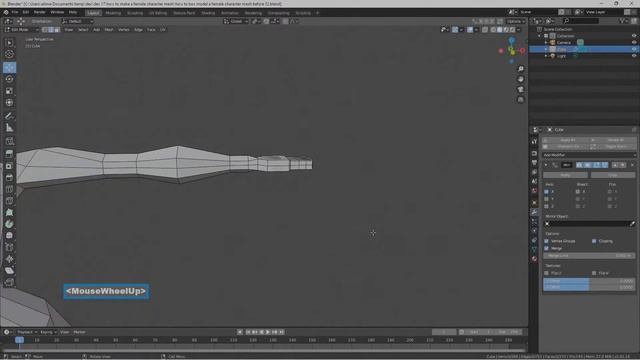Click the viewport zoom gizmo icon
Viewport: 640px width, 360px height.
[x=520, y=69]
